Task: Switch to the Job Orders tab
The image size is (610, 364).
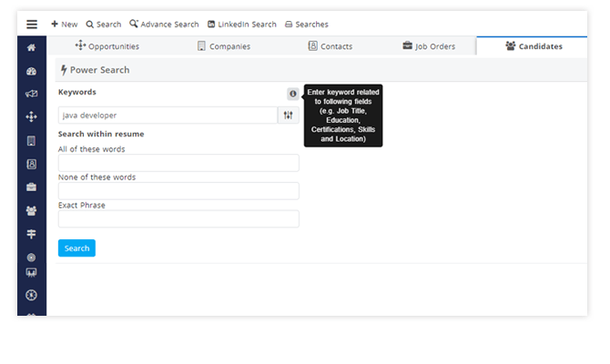Action: point(428,46)
